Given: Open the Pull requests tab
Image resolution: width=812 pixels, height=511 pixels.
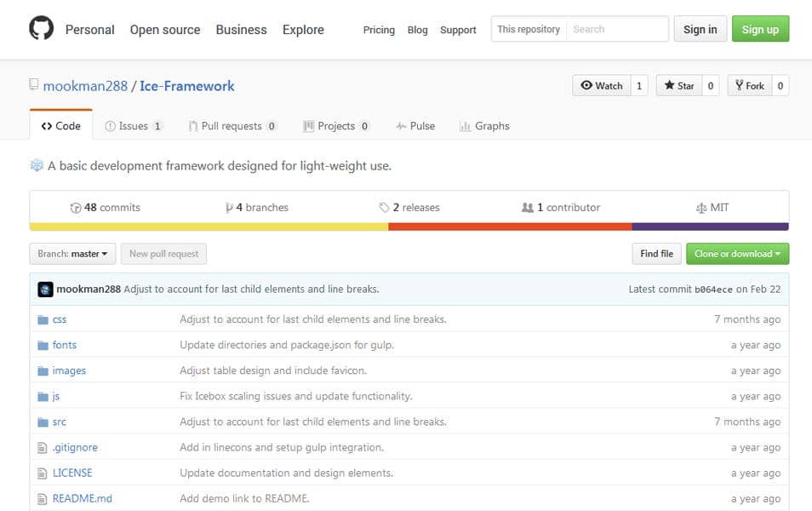Looking at the screenshot, I should pos(232,126).
